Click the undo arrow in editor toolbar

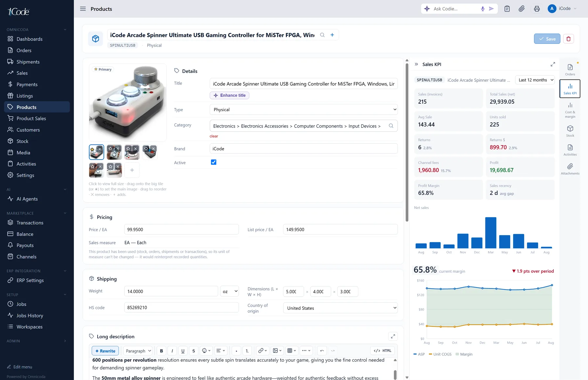click(x=322, y=351)
